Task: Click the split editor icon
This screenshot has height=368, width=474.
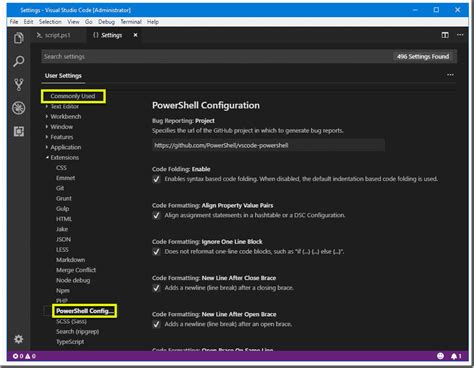Action: coord(445,35)
